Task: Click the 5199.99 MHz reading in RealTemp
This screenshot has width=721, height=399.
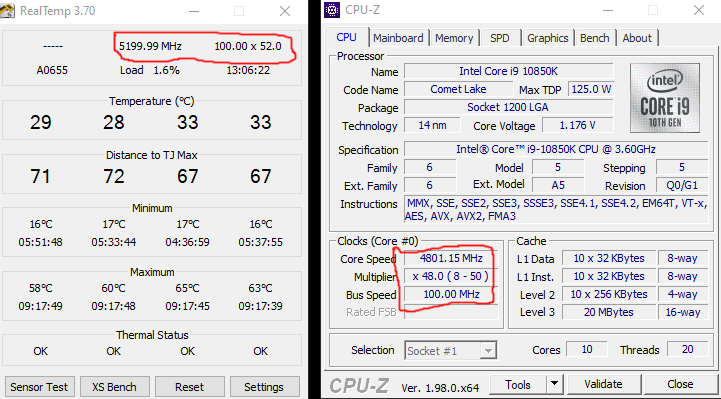Action: tap(150, 46)
